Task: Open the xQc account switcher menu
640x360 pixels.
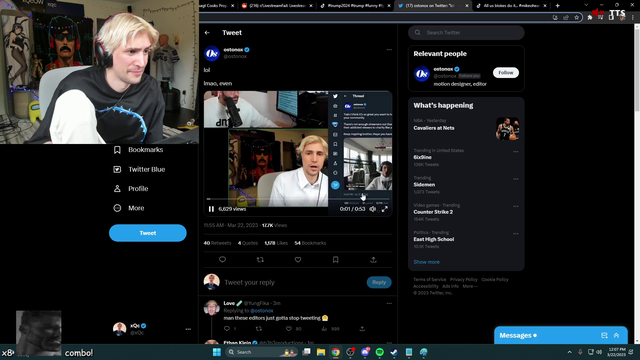Action: 152,329
